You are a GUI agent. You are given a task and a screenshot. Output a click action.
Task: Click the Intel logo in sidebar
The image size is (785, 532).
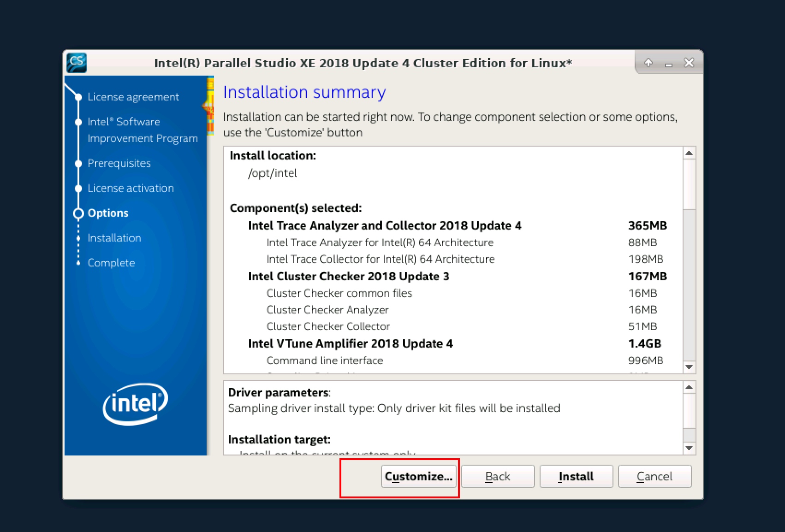pyautogui.click(x=135, y=404)
